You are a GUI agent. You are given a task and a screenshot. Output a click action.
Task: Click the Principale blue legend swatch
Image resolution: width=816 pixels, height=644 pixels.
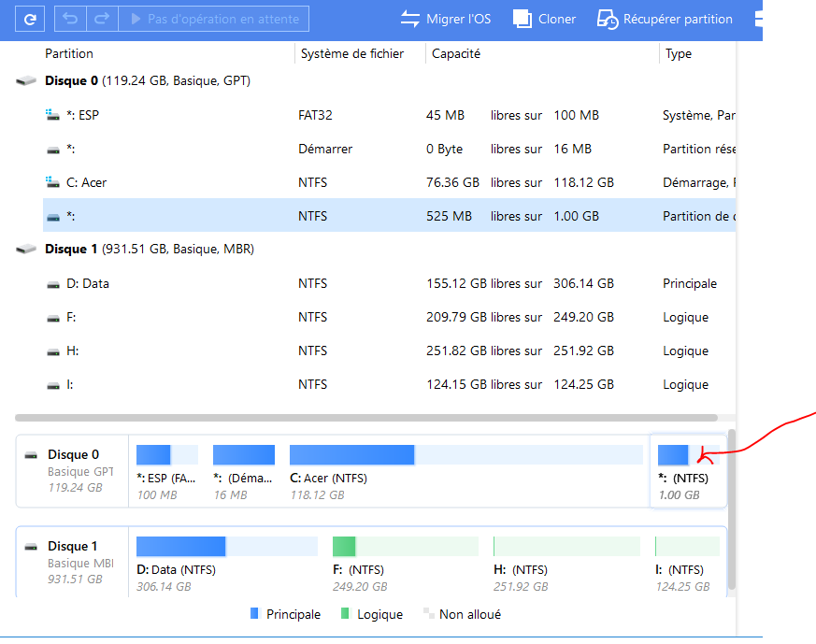click(x=254, y=613)
